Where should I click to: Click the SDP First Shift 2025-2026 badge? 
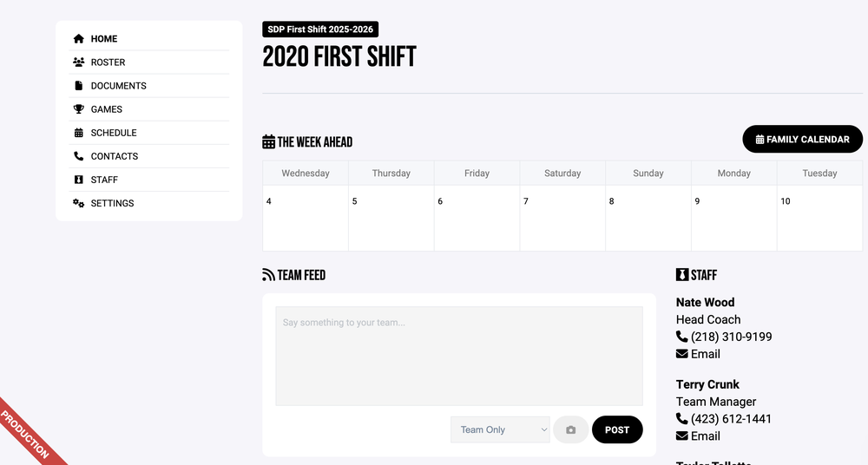point(320,29)
